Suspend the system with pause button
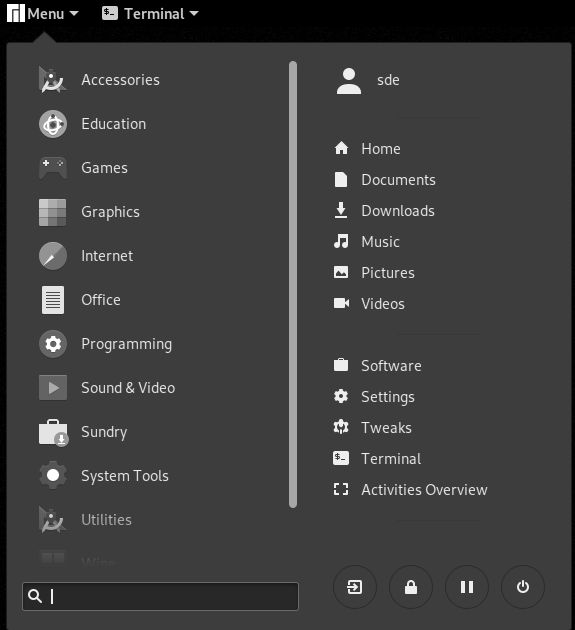This screenshot has height=630, width=575. pyautogui.click(x=467, y=587)
